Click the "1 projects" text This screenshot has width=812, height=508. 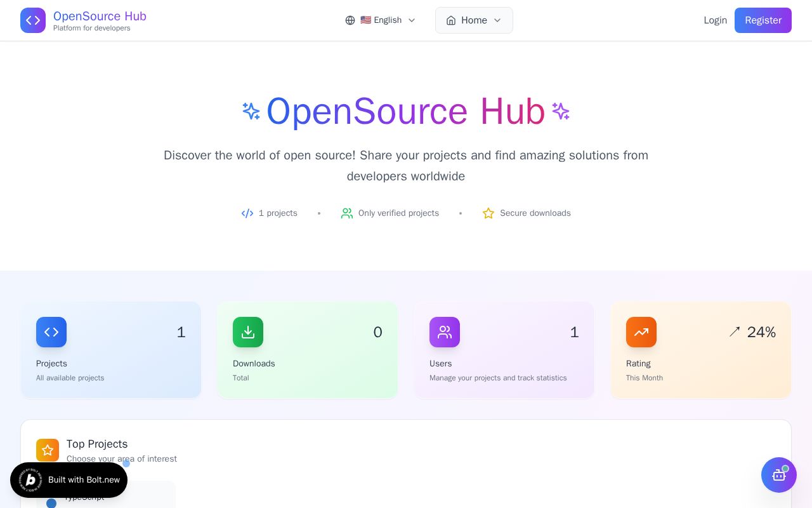(278, 213)
